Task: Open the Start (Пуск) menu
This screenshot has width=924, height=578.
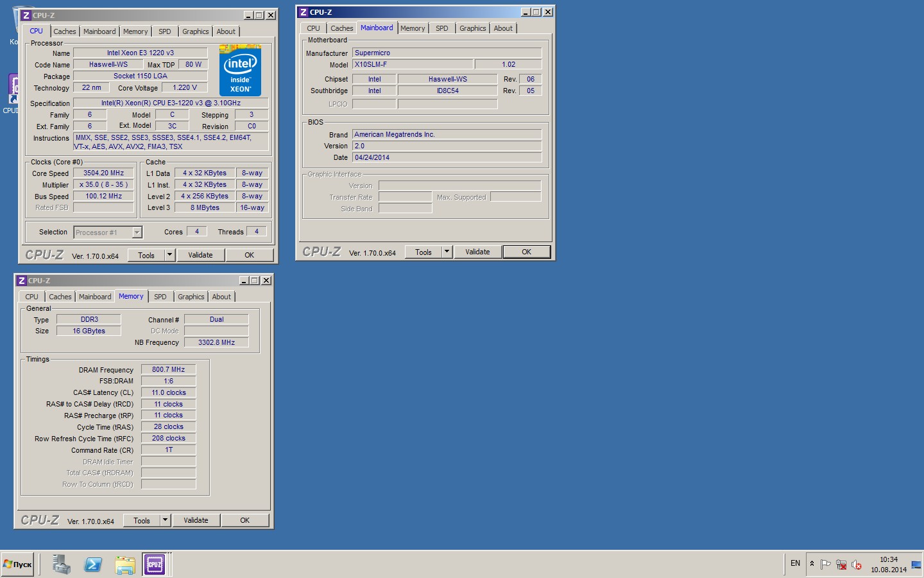Action: (17, 565)
